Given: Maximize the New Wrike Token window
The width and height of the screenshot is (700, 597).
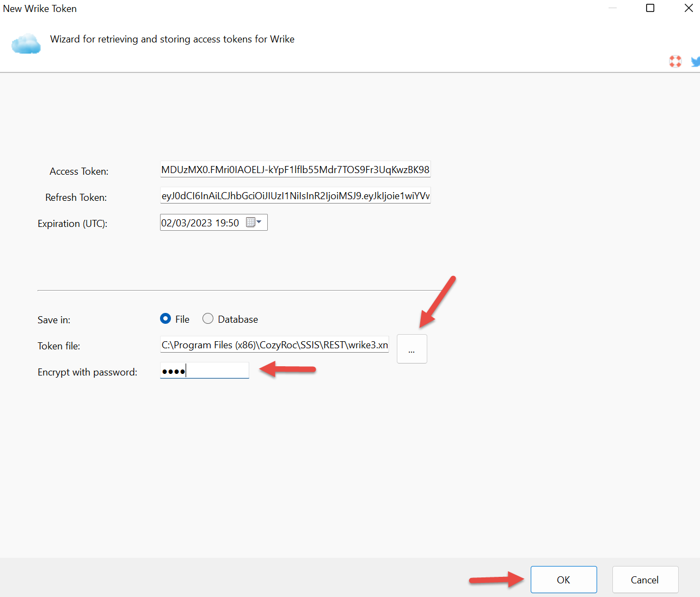Looking at the screenshot, I should coord(650,8).
